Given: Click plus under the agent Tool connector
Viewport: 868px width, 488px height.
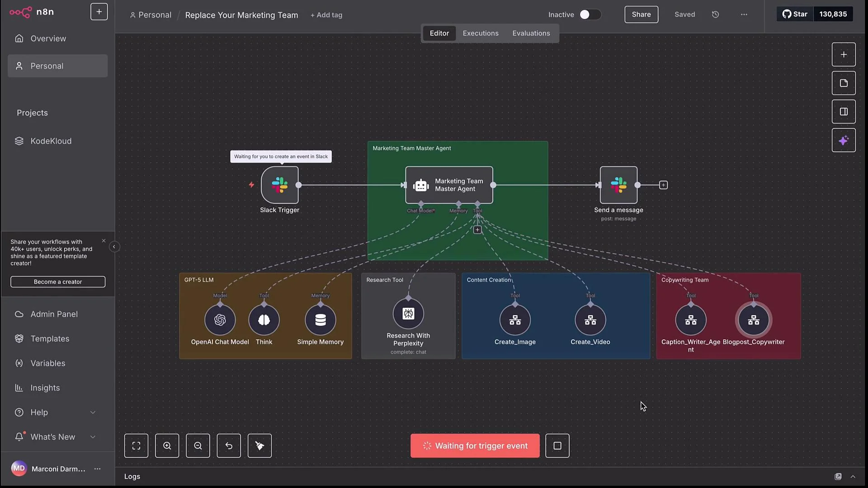Looking at the screenshot, I should coord(477,230).
